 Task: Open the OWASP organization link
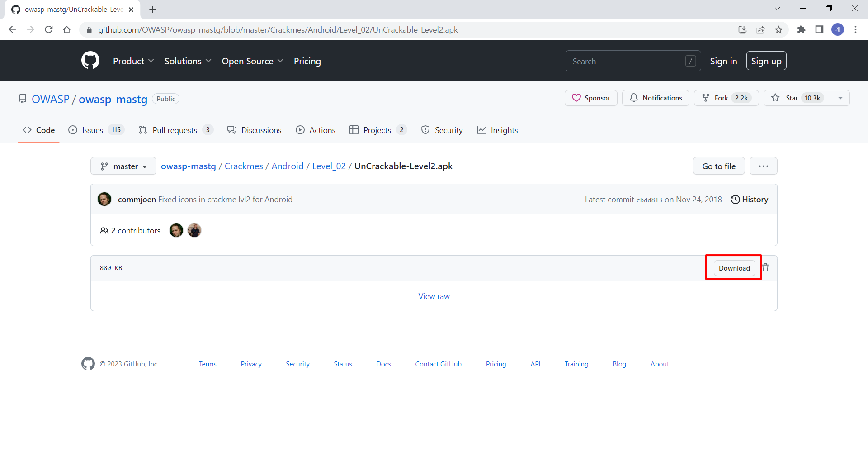pyautogui.click(x=51, y=99)
